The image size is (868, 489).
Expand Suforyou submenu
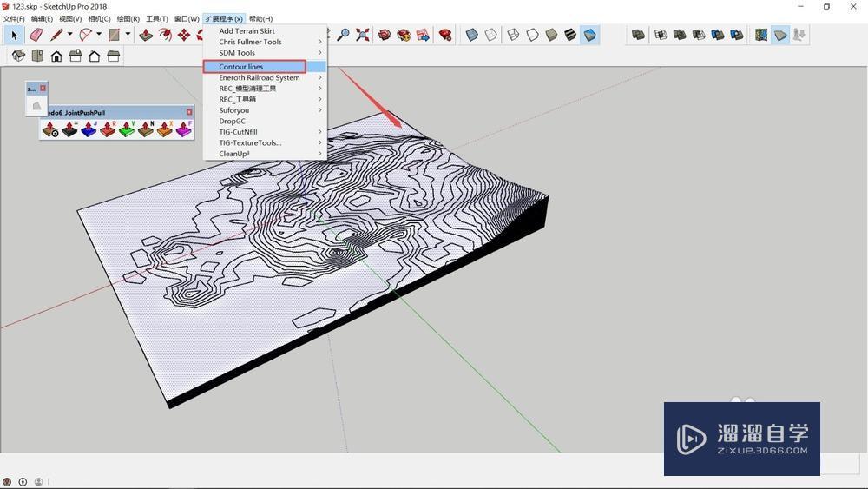click(265, 110)
